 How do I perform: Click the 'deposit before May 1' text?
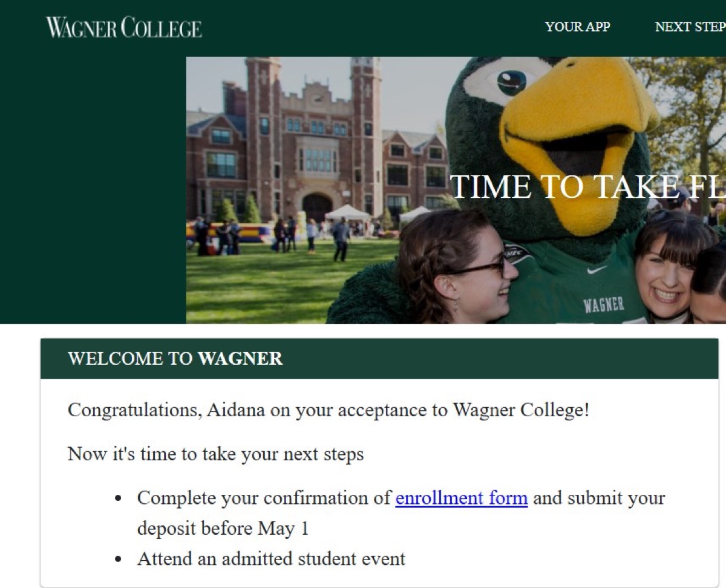[x=223, y=528]
